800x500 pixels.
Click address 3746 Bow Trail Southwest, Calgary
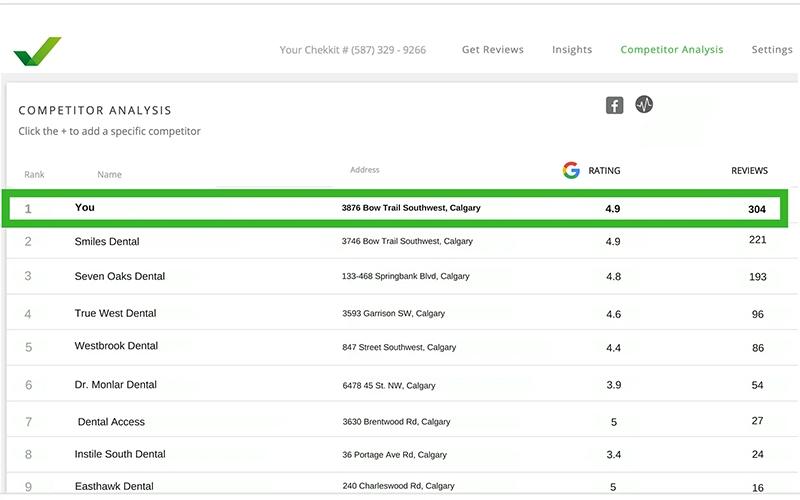point(407,241)
